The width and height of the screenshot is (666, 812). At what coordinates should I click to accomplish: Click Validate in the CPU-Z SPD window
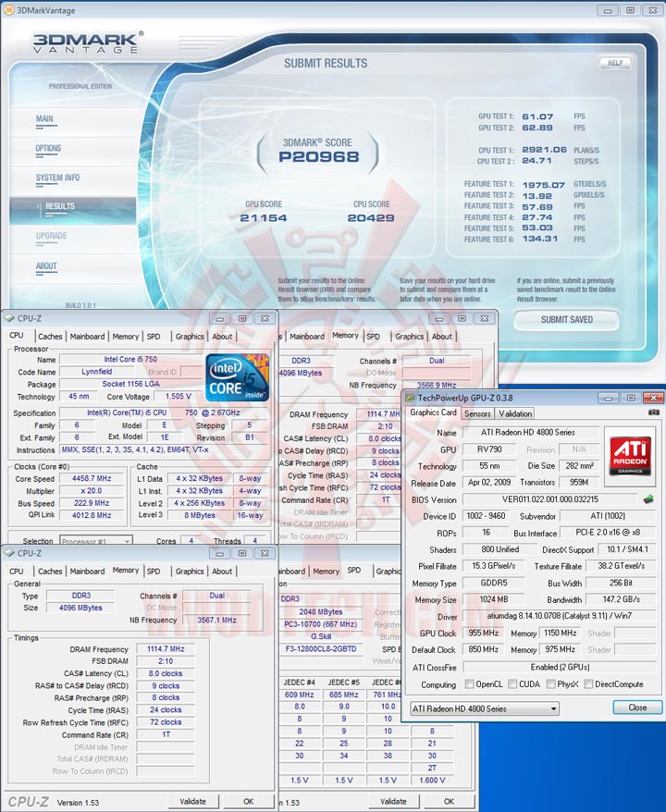393,802
